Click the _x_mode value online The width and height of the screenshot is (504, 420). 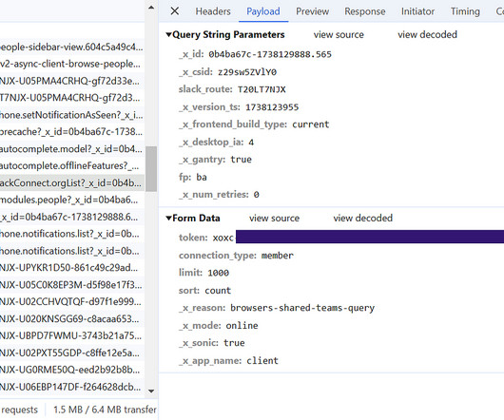(242, 325)
